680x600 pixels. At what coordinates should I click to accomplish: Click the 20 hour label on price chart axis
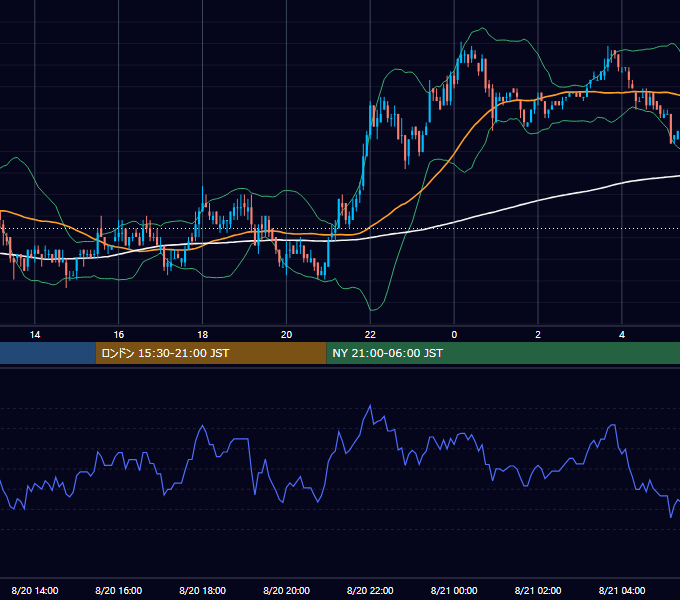286,335
